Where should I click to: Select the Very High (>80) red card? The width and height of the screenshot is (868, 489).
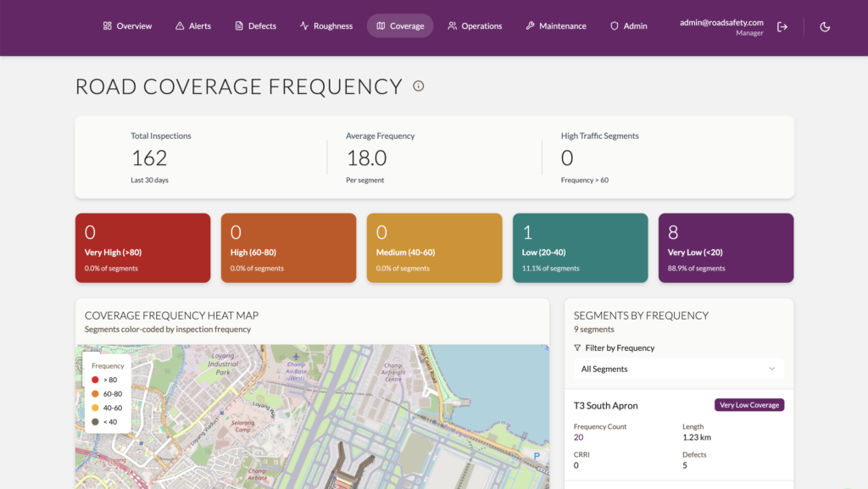tap(142, 247)
